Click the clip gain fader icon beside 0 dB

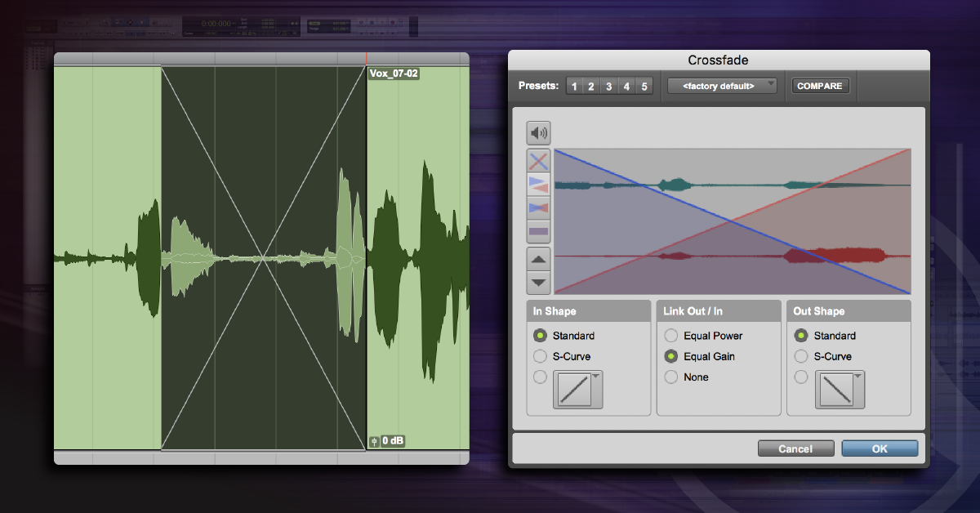point(374,441)
